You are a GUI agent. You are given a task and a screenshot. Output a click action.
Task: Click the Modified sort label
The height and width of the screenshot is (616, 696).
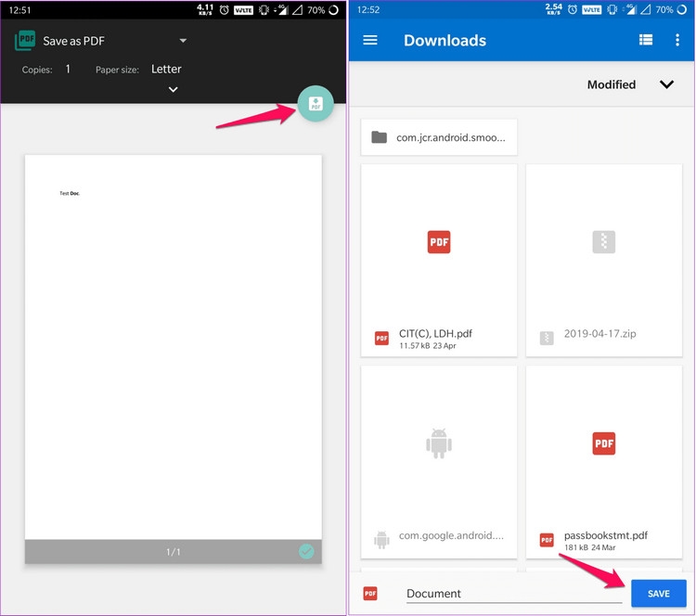coord(612,84)
